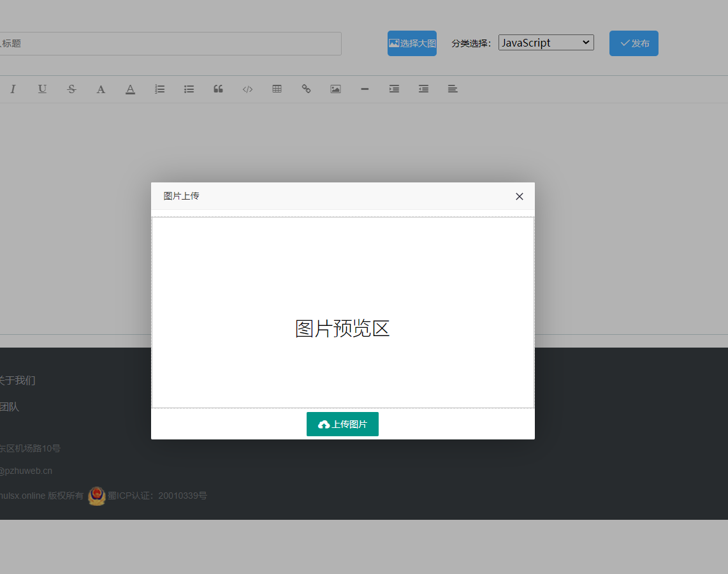Click the insert image toolbar icon
The height and width of the screenshot is (574, 728).
(336, 89)
